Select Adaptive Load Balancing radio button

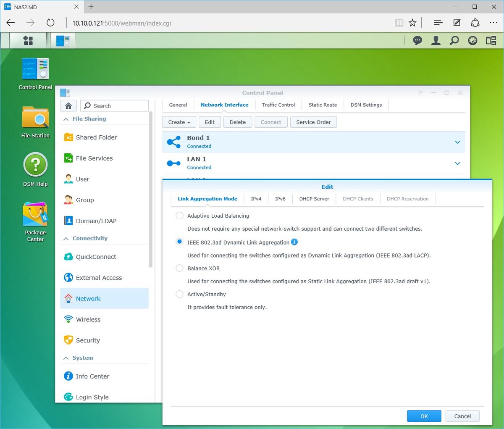click(x=179, y=216)
